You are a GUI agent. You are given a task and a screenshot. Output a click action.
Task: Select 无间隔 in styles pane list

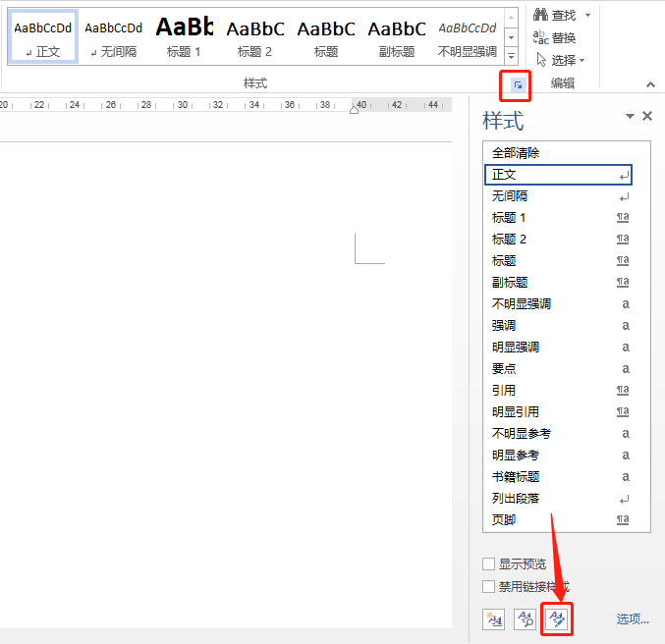(558, 196)
